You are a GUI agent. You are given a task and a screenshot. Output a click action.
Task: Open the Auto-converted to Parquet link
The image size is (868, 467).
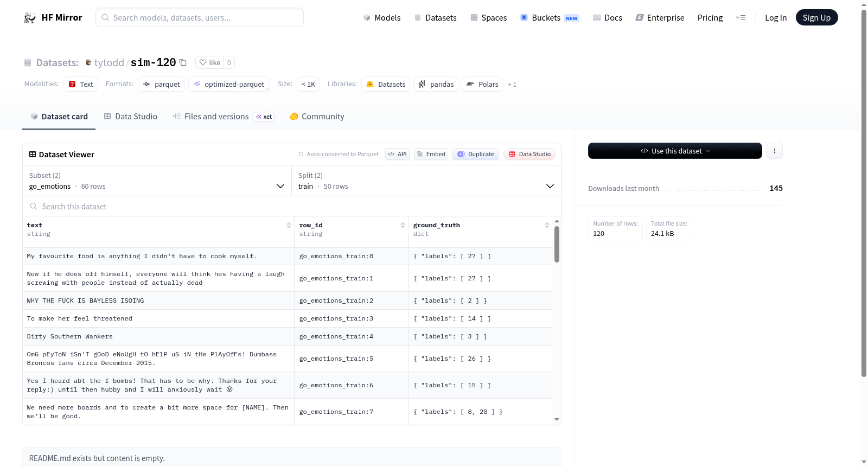(339, 154)
